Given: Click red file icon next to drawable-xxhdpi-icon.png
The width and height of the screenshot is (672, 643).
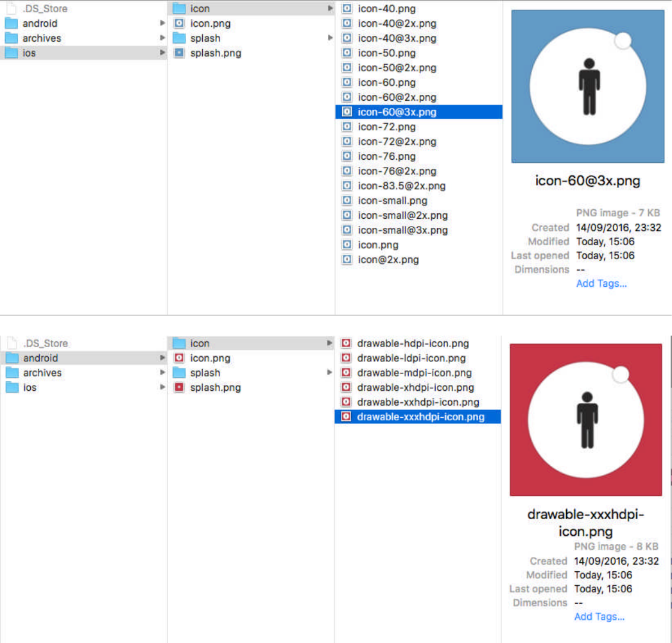Looking at the screenshot, I should click(346, 402).
